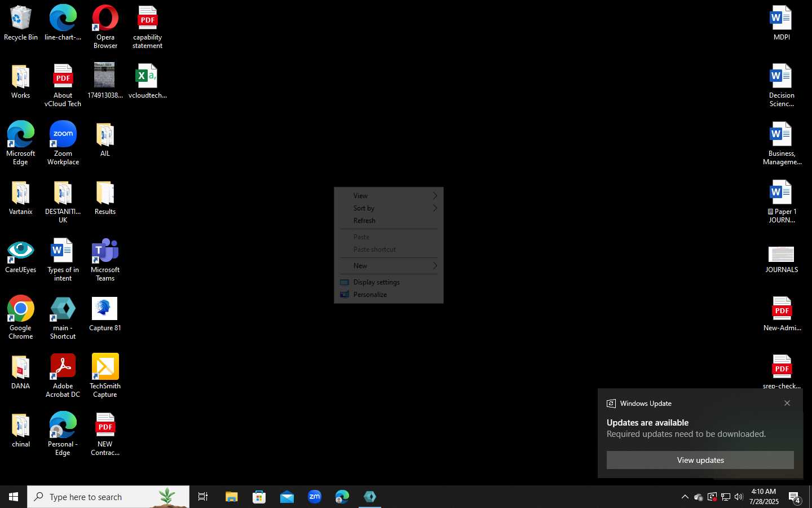Viewport: 812px width, 508px height.
Task: Select the Paper 1 JOURN document
Action: pyautogui.click(x=782, y=202)
